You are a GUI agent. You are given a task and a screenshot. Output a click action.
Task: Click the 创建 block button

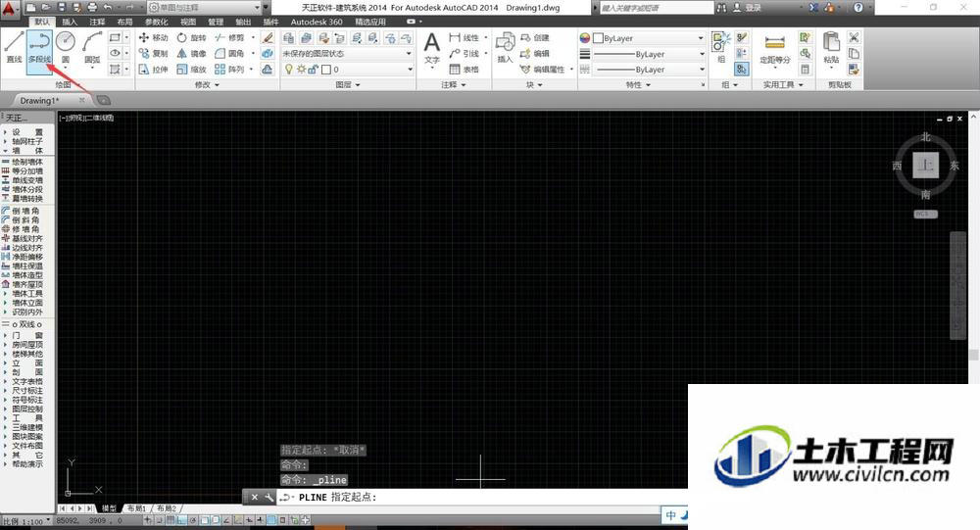535,37
